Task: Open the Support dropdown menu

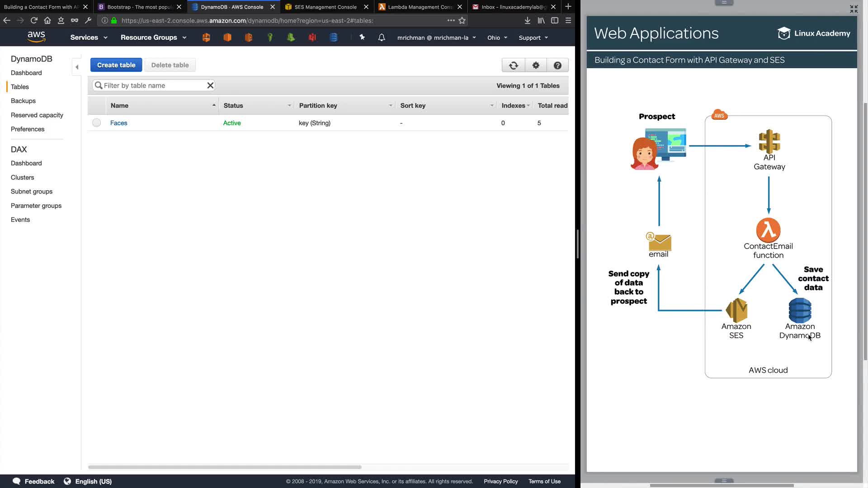Action: point(533,38)
